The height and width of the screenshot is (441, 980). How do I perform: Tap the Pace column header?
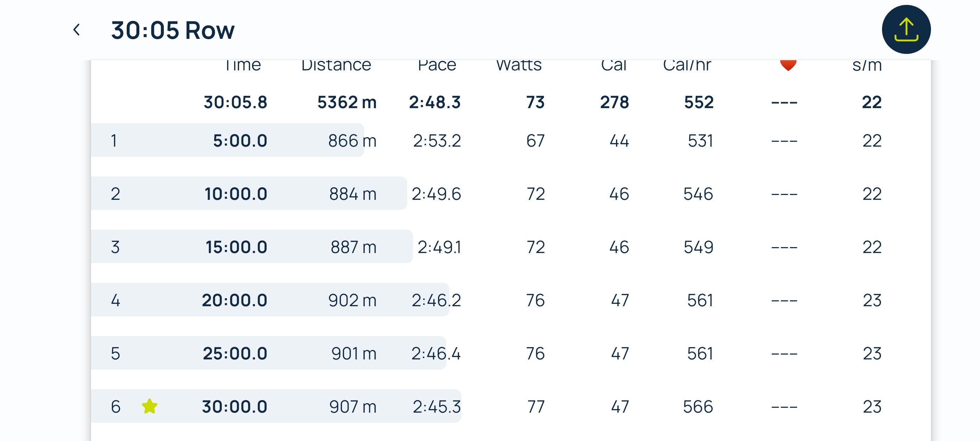437,65
